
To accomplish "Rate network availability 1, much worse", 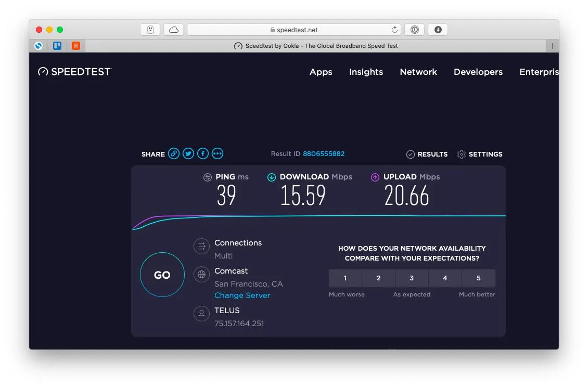I will pyautogui.click(x=345, y=278).
